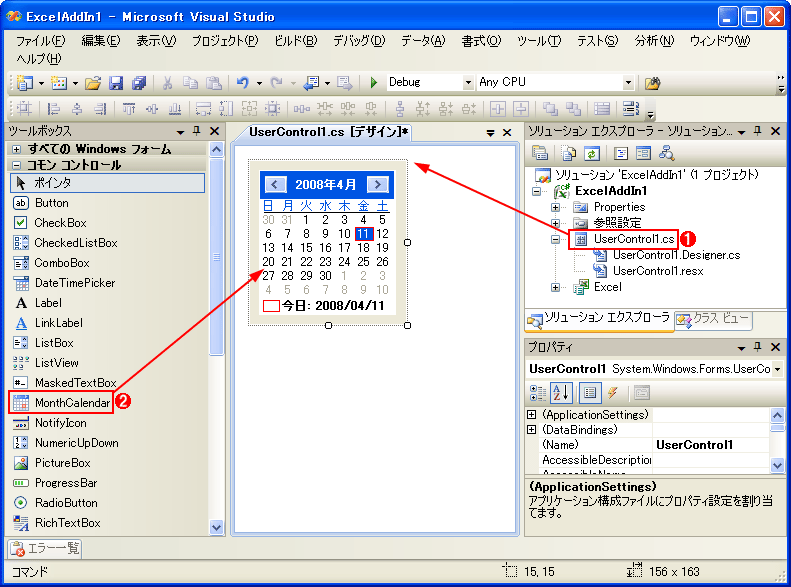Click Align Lefts layout icon
This screenshot has height=587, width=791.
click(x=53, y=108)
